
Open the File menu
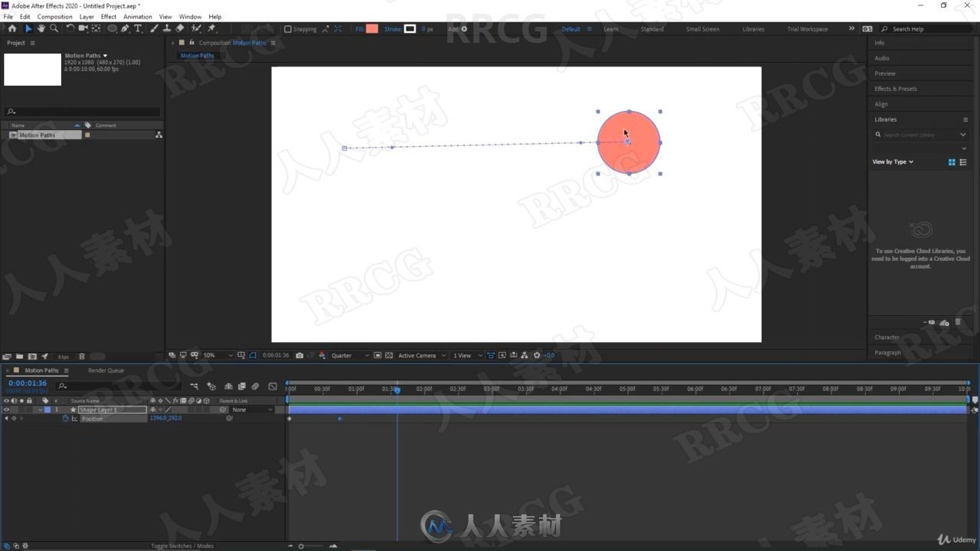click(8, 16)
